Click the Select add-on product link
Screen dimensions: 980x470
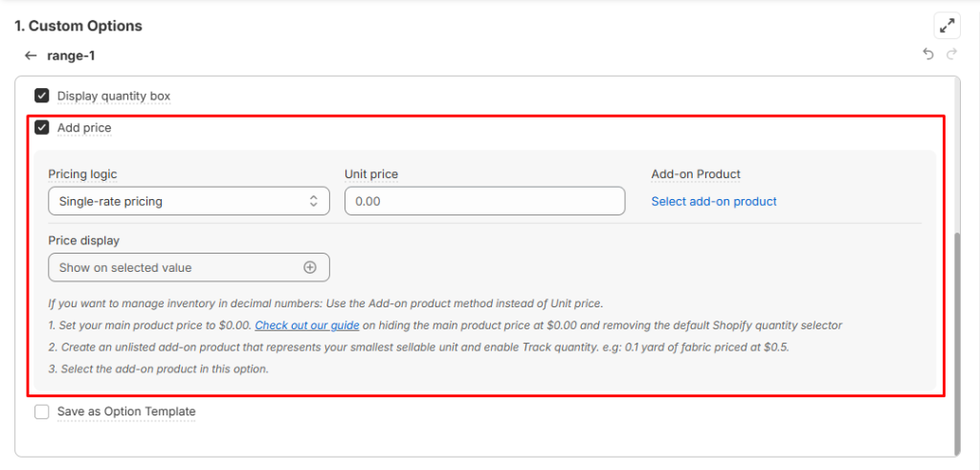[x=714, y=201]
